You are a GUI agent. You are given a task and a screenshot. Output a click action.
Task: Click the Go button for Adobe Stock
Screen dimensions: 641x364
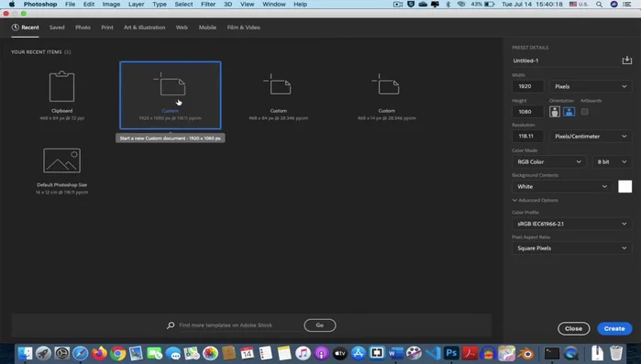pos(320,325)
